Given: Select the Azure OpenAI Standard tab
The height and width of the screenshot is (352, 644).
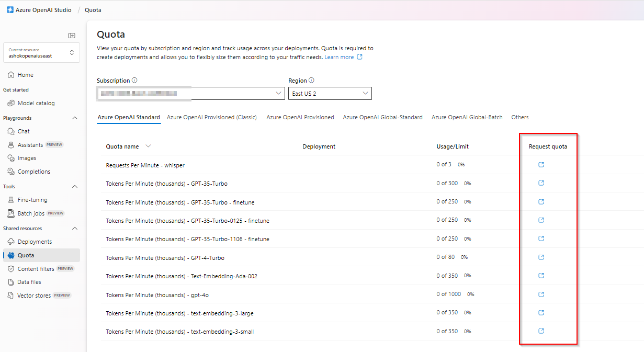Looking at the screenshot, I should [x=129, y=117].
